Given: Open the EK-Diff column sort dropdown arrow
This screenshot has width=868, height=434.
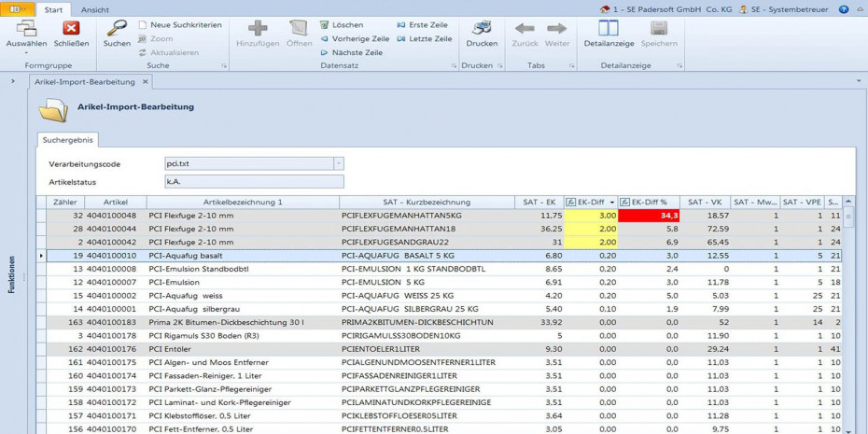Looking at the screenshot, I should pos(612,202).
